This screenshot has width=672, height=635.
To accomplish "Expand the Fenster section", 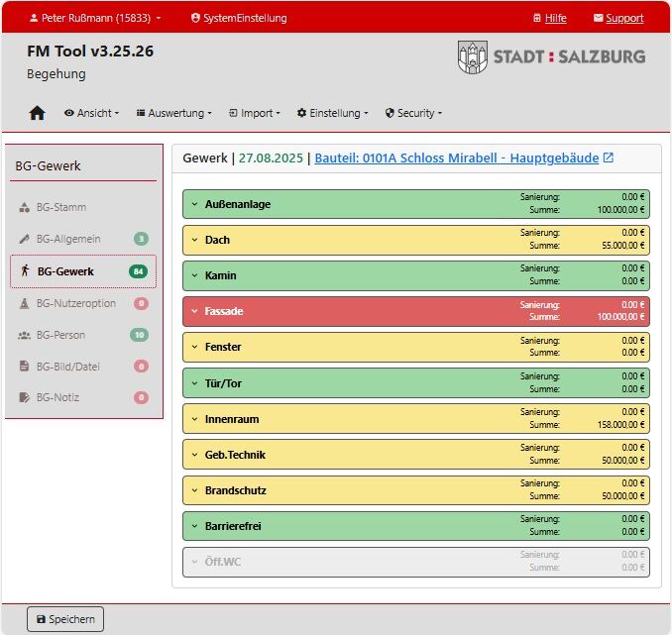I will click(415, 347).
